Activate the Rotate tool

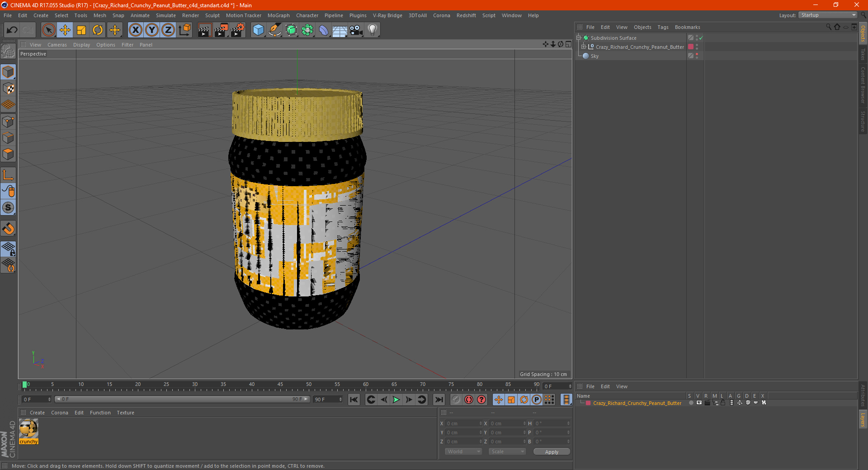click(x=98, y=30)
